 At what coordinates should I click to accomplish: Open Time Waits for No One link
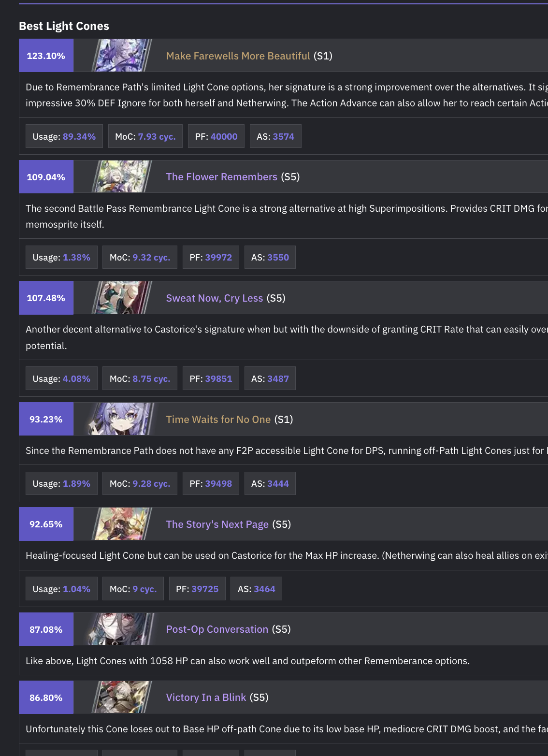tap(218, 420)
